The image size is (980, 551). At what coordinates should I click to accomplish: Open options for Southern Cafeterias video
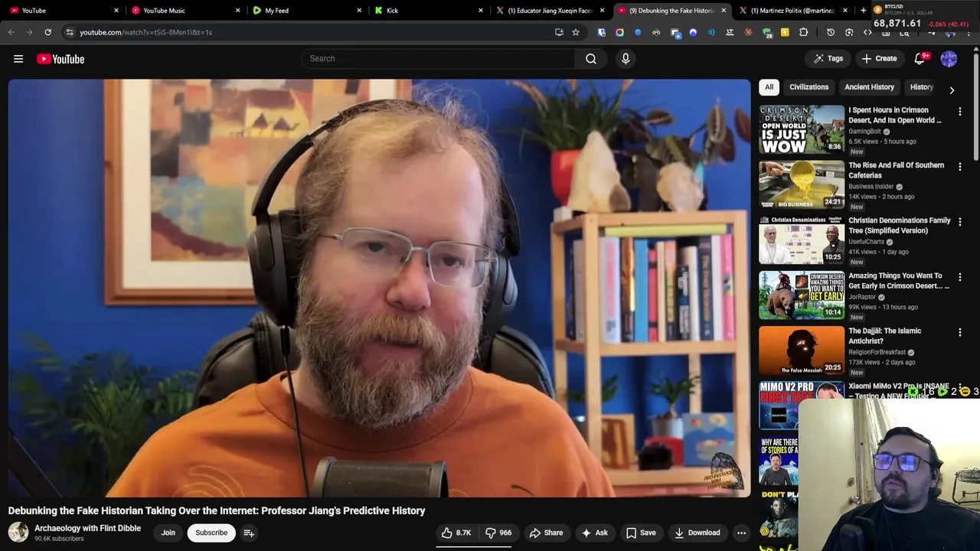960,167
